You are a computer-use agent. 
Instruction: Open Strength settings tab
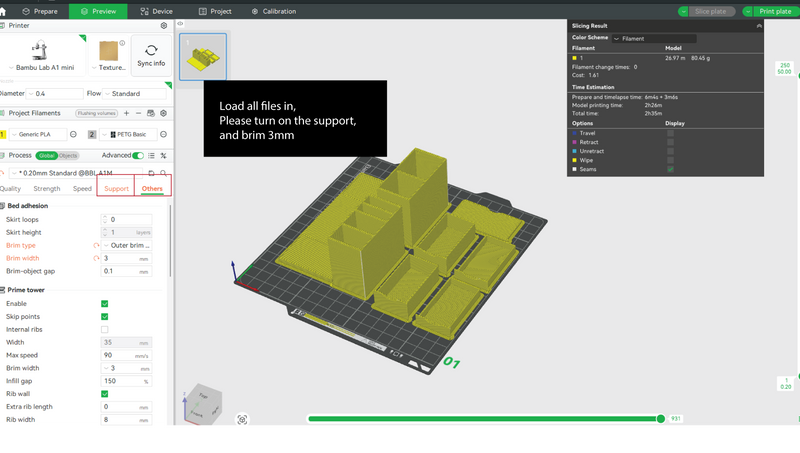(47, 189)
